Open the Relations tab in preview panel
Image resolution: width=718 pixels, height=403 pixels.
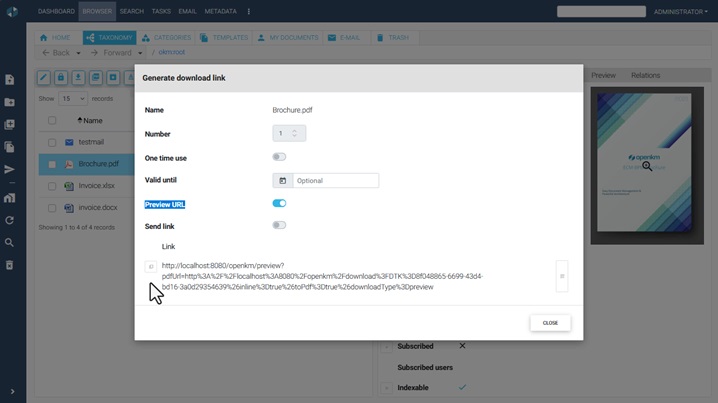pyautogui.click(x=646, y=76)
